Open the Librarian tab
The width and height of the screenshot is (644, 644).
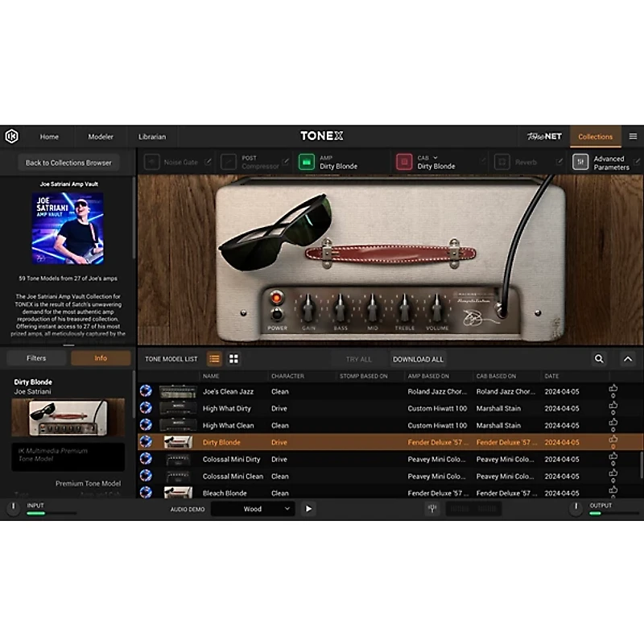[152, 137]
